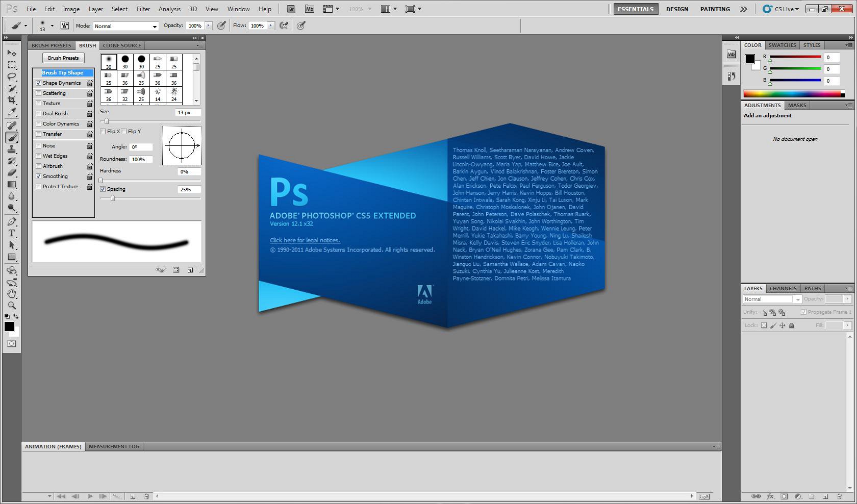Open the brush Mode dropdown
This screenshot has height=504, width=857.
pos(125,26)
